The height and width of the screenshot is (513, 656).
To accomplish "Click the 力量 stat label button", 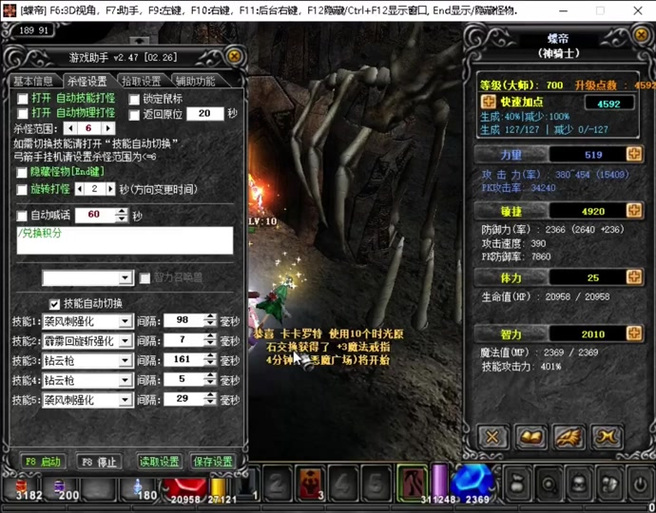I will tap(511, 155).
